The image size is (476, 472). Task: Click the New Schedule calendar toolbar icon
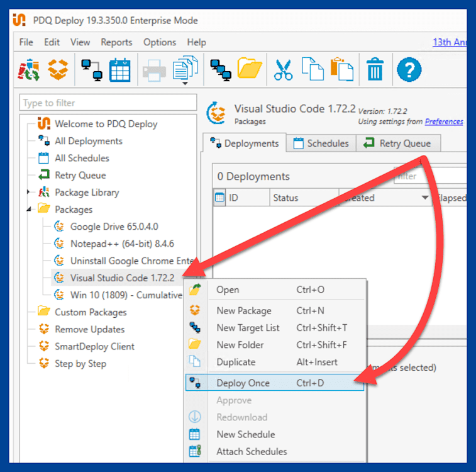120,70
